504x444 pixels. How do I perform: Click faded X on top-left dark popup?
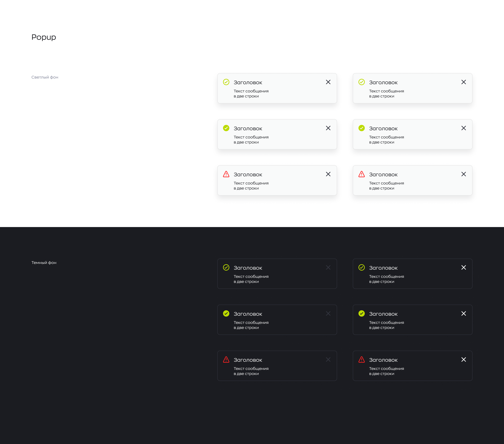328,267
